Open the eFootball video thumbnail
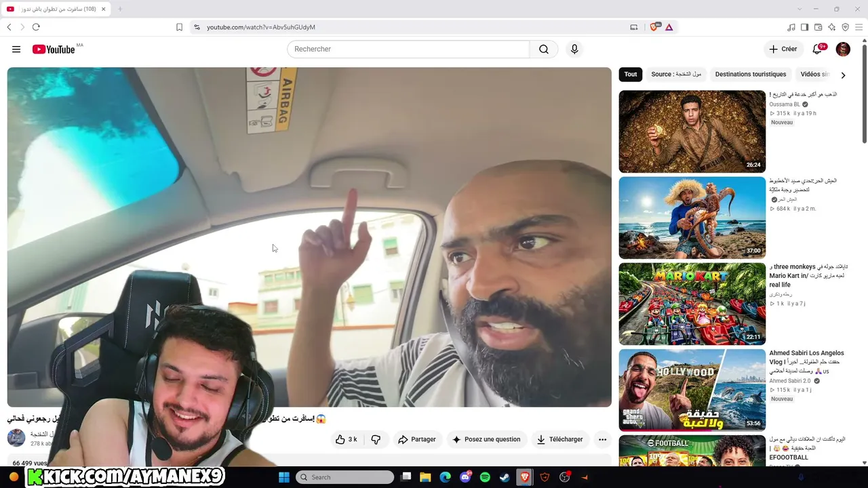Image resolution: width=868 pixels, height=488 pixels. [692, 450]
